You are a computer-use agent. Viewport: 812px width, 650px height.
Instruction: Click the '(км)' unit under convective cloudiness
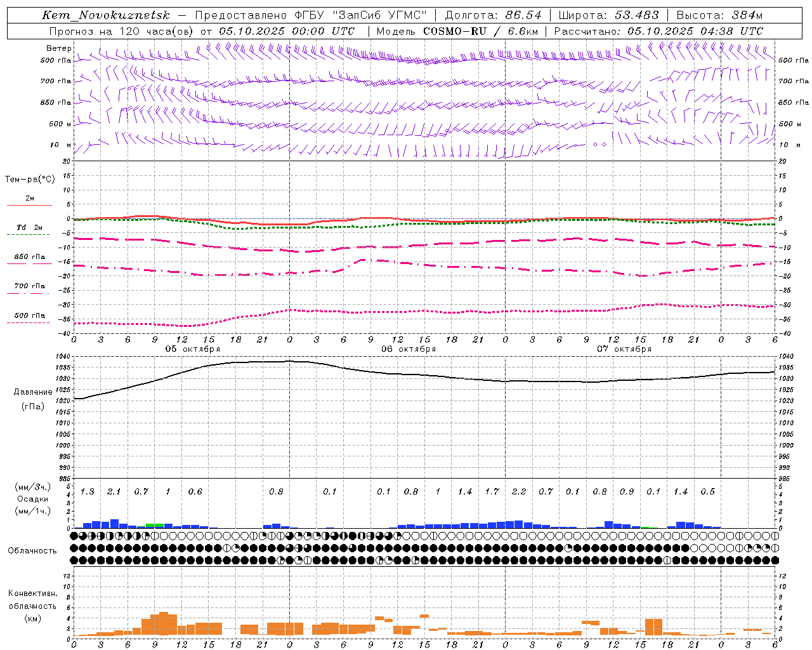pyautogui.click(x=32, y=618)
